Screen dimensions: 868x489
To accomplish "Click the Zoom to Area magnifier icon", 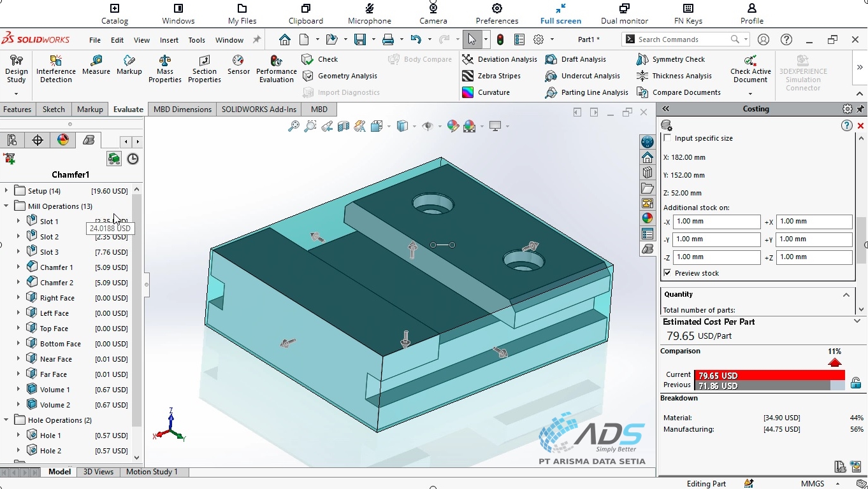I will [x=310, y=125].
